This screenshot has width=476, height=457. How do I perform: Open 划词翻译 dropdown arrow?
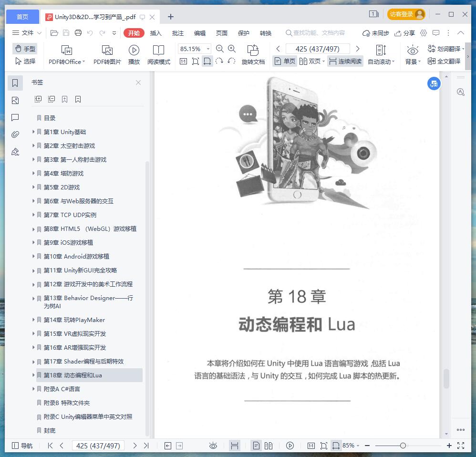point(463,49)
